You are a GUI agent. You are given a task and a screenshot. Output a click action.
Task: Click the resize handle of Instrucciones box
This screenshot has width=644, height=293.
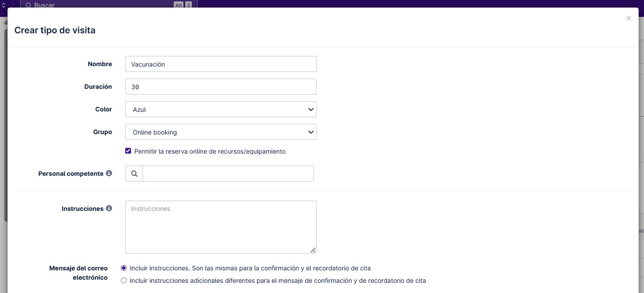click(x=313, y=250)
